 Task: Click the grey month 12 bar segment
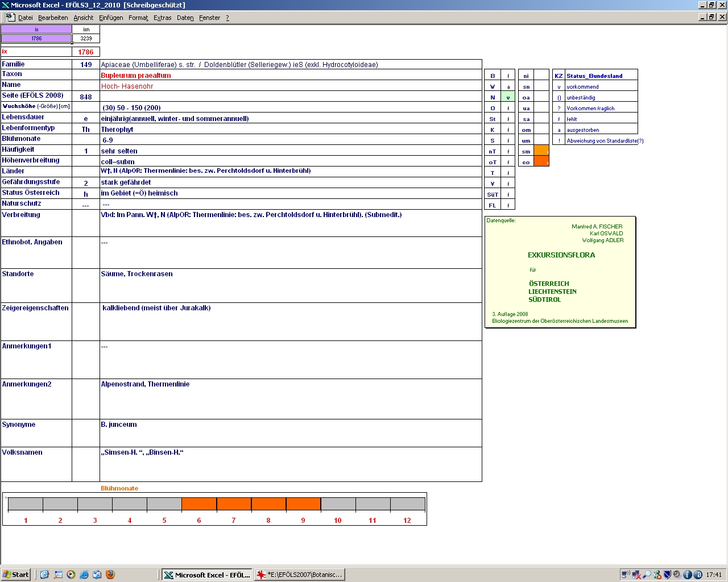(408, 504)
